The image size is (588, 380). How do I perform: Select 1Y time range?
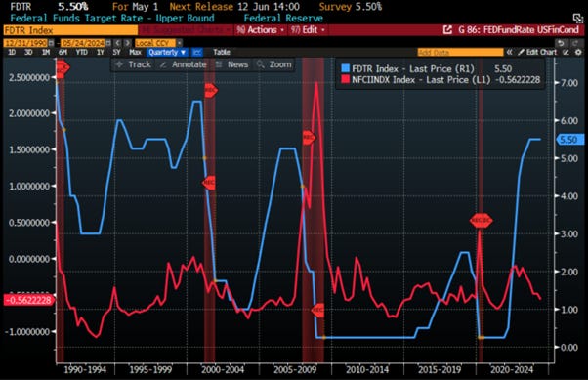101,52
